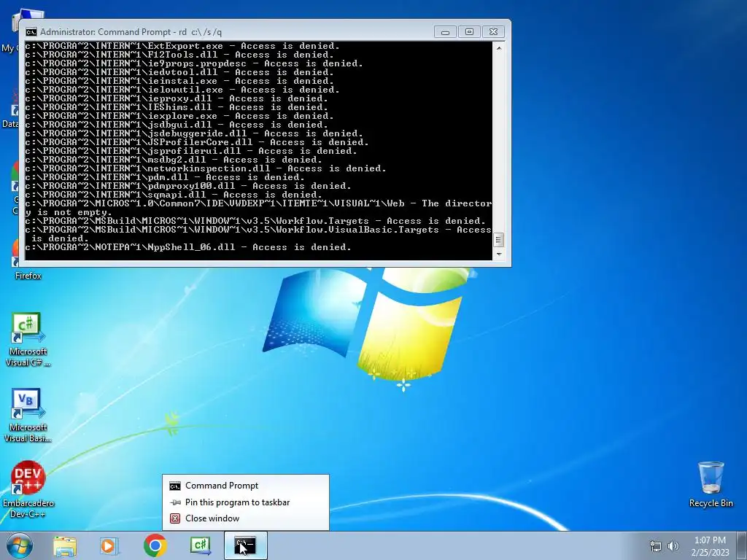Click the pdmproxy100.dll output line
The width and height of the screenshot is (747, 560).
click(x=188, y=186)
